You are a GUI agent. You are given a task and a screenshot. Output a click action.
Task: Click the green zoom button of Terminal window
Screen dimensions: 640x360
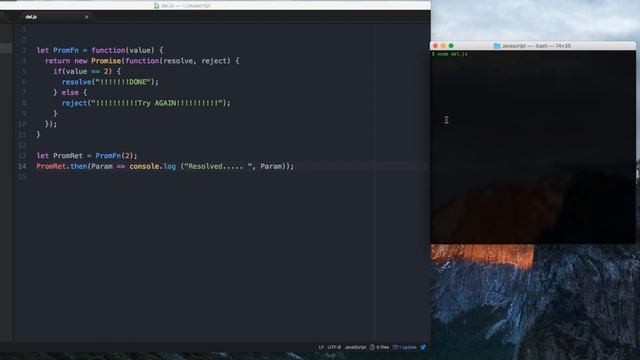(x=451, y=46)
